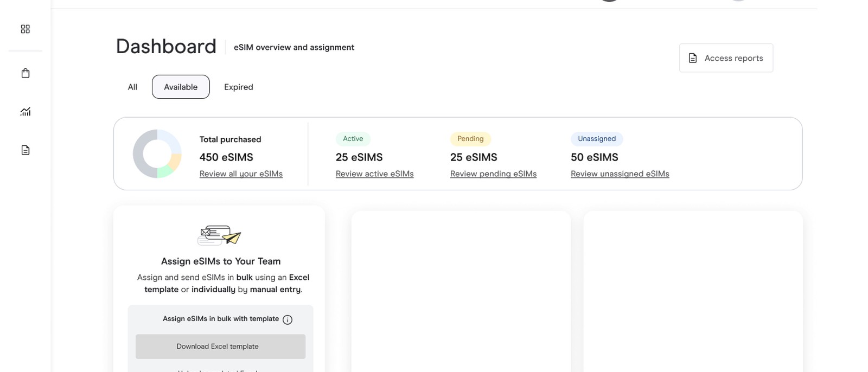The width and height of the screenshot is (868, 372).
Task: Click the Access reports button
Action: [x=726, y=58]
